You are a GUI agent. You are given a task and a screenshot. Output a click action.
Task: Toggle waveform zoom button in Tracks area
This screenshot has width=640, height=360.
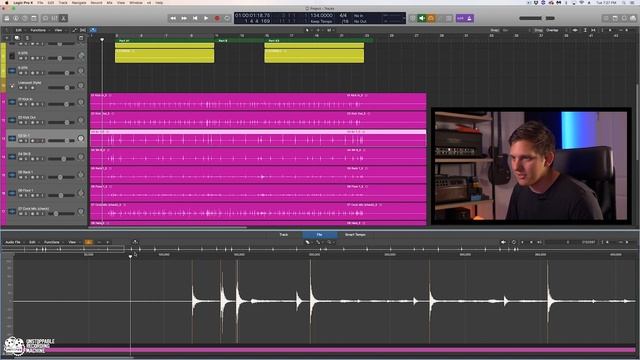[575, 30]
